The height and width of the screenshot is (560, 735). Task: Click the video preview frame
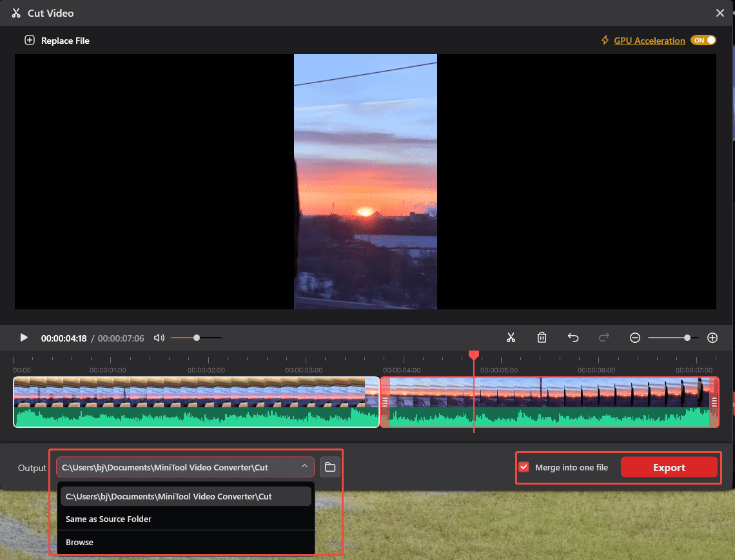(x=366, y=182)
